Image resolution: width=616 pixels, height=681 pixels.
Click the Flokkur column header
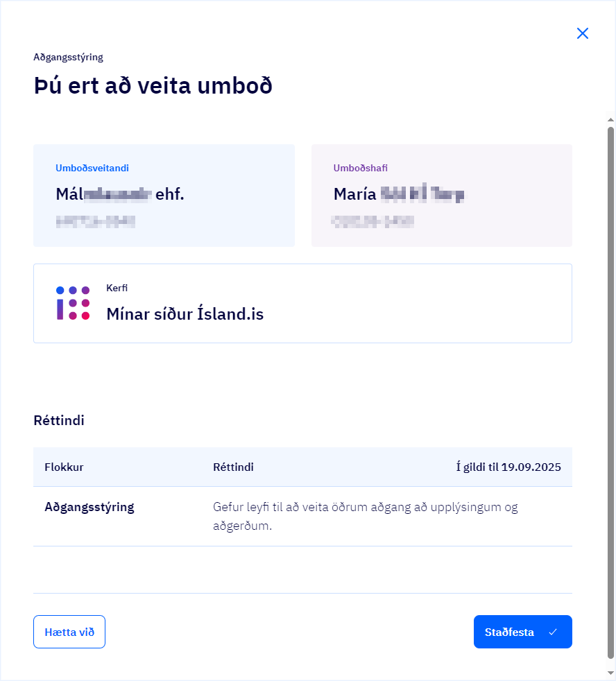coord(64,467)
